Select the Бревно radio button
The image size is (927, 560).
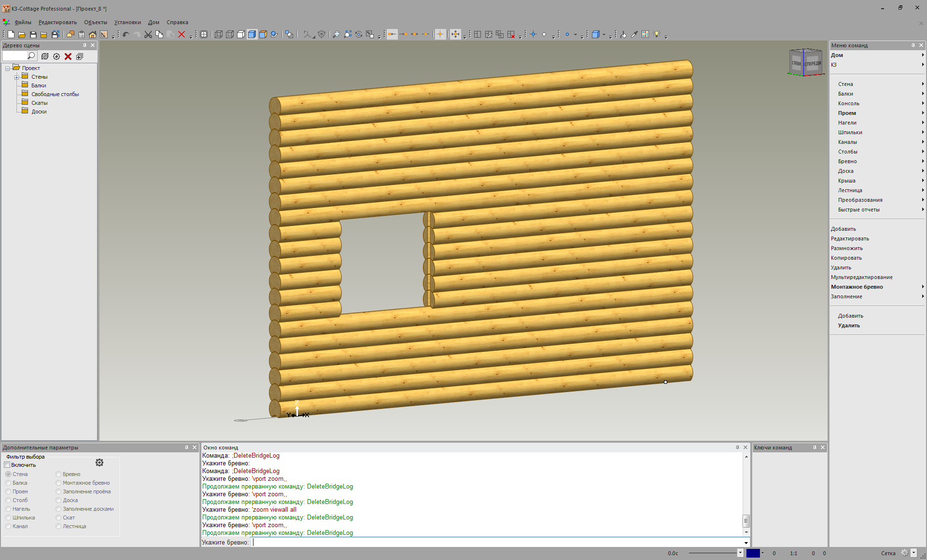click(58, 474)
